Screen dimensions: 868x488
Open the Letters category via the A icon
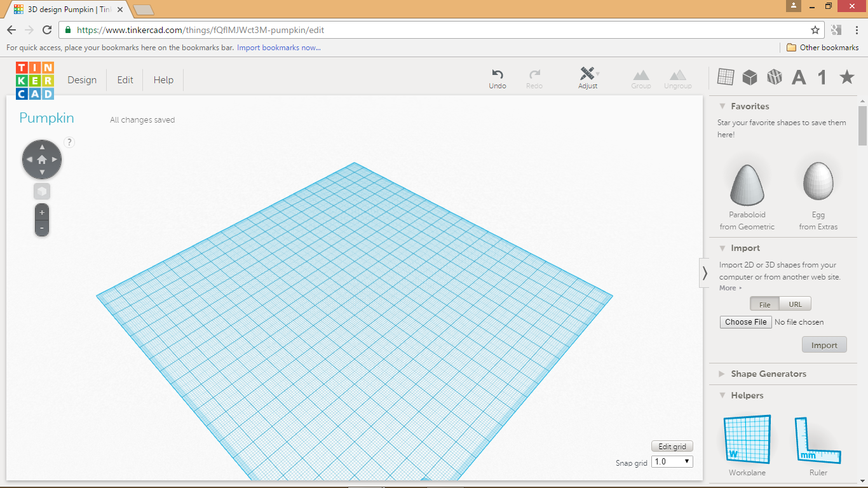coord(798,76)
